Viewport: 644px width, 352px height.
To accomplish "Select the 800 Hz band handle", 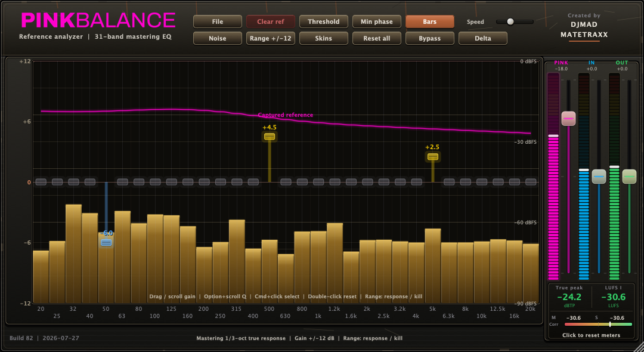I will pos(302,182).
